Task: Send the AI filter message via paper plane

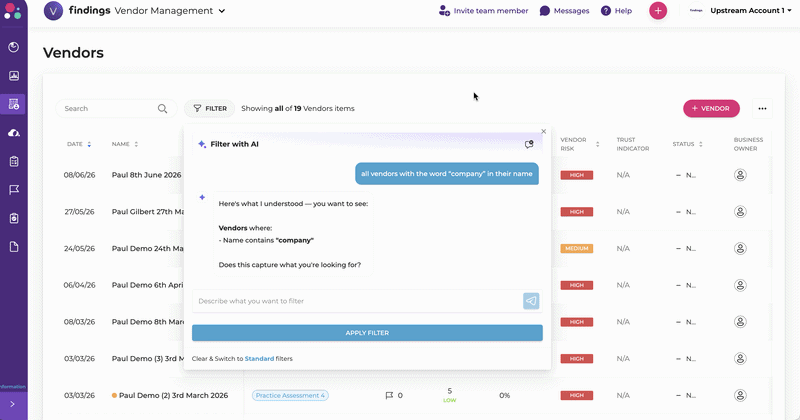Action: [x=531, y=301]
